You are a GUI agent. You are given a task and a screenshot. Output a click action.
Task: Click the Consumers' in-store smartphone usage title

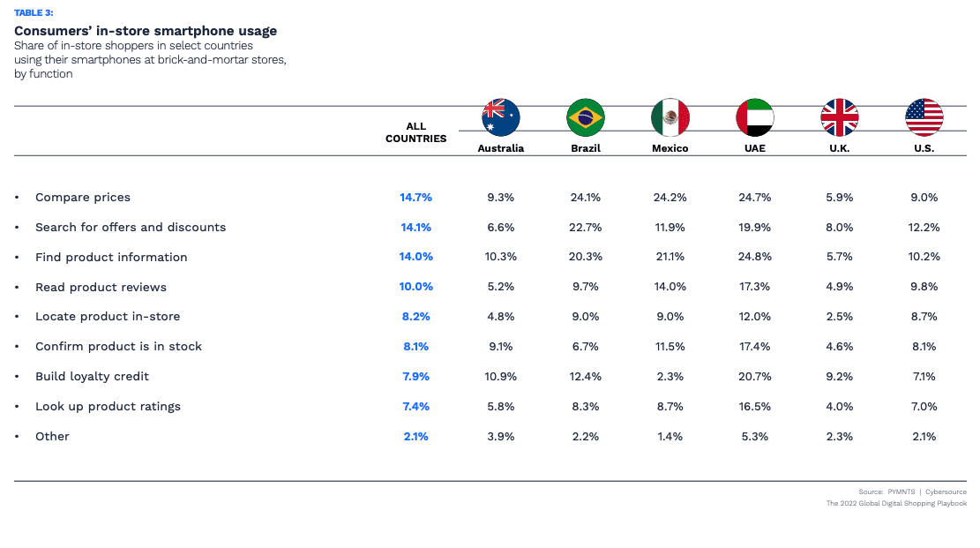[146, 31]
